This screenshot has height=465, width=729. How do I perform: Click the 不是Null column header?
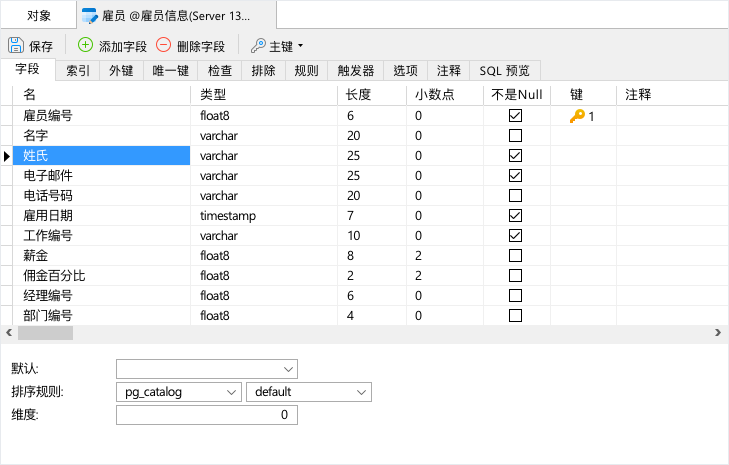click(x=517, y=95)
